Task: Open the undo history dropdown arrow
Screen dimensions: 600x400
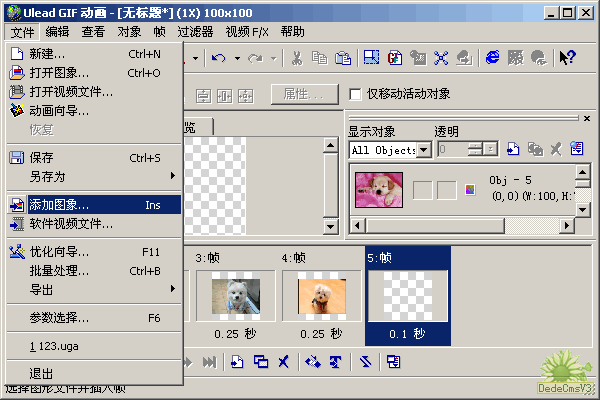Action: pos(237,59)
